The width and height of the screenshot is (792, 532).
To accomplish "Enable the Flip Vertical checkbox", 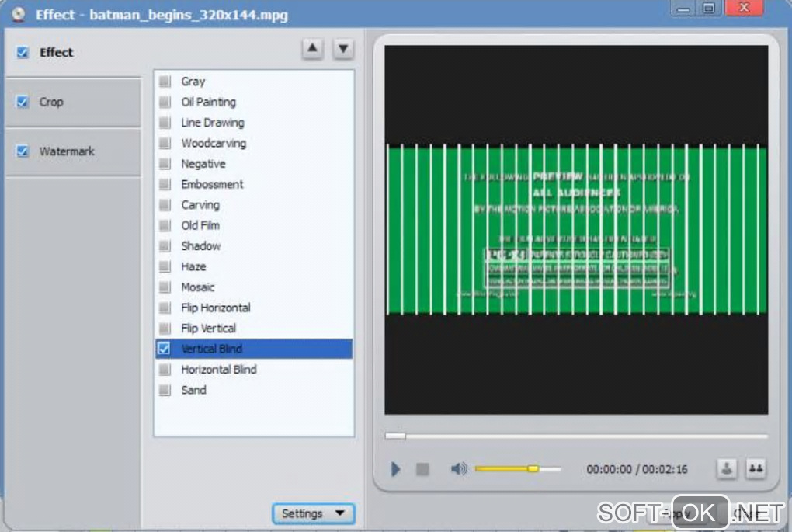I will 165,329.
